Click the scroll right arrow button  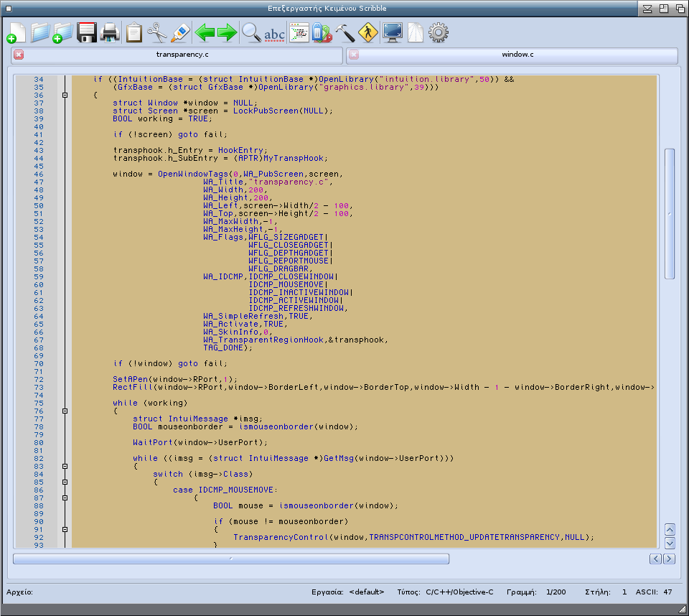tap(669, 559)
